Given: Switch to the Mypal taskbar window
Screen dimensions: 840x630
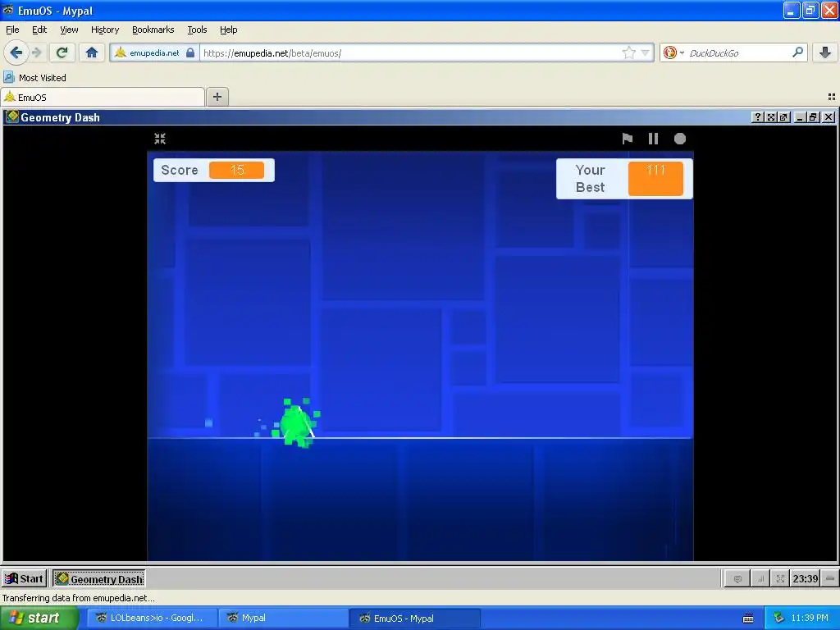Looking at the screenshot, I should [x=284, y=618].
